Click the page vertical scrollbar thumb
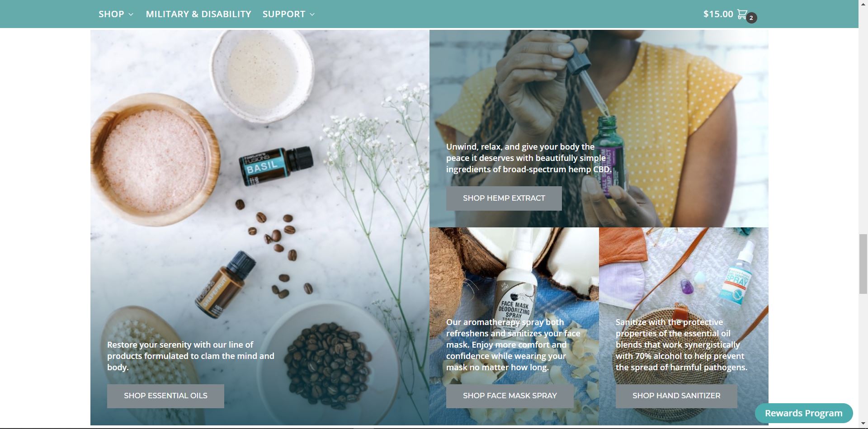The width and height of the screenshot is (868, 429). [x=863, y=264]
